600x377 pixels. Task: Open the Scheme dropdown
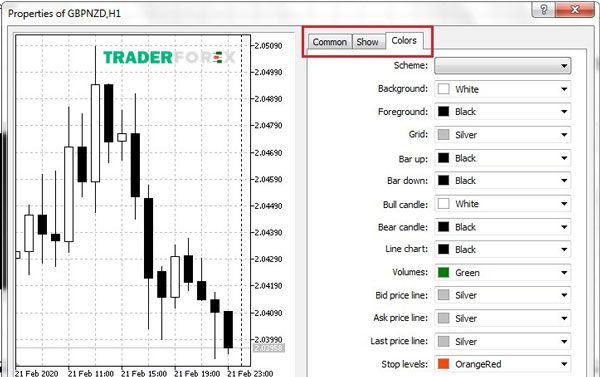click(503, 66)
